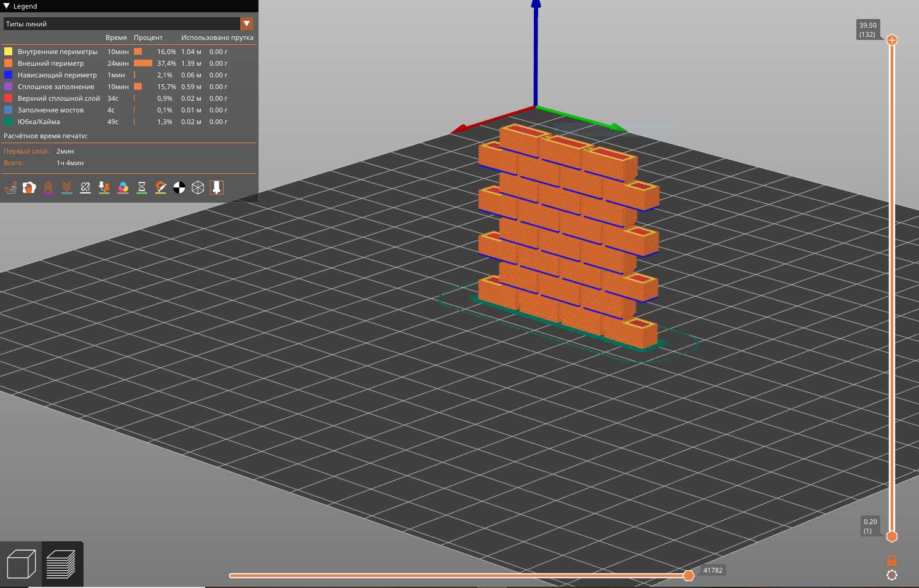Click the Использовано прутка column header
919x588 pixels.
click(x=217, y=37)
